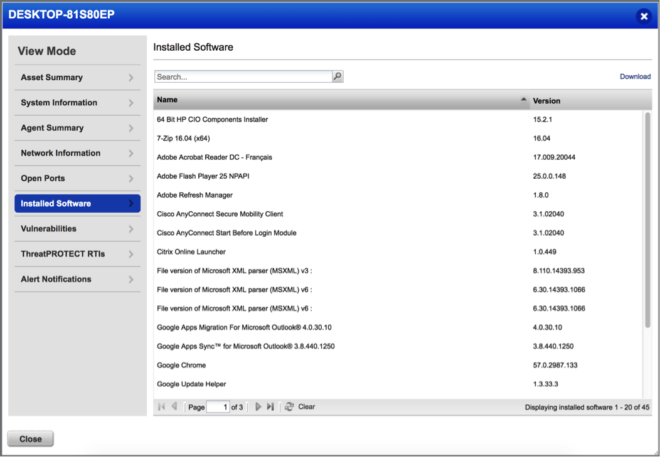Image resolution: width=660 pixels, height=457 pixels.
Task: Select Google Chrome row
Action: click(x=398, y=365)
